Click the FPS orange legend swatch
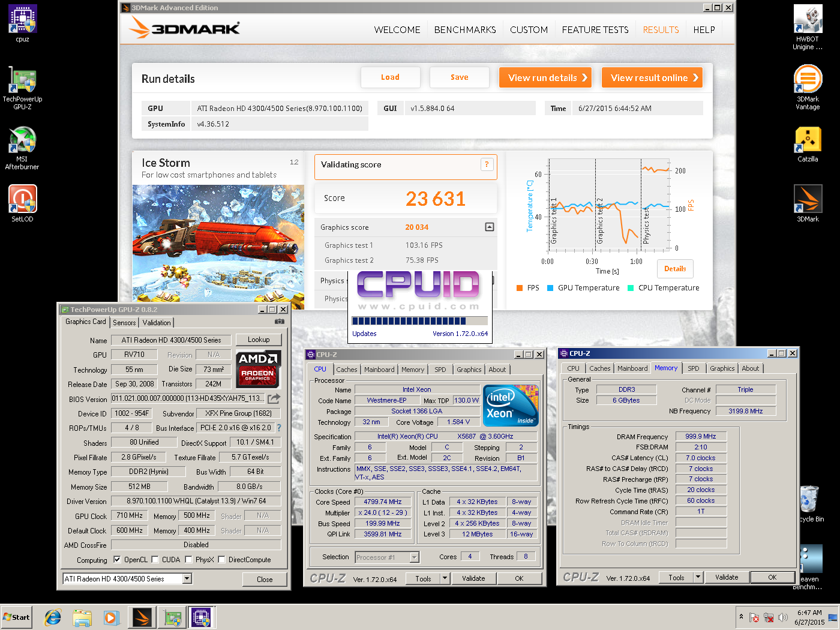Image resolution: width=840 pixels, height=630 pixels. click(x=520, y=288)
